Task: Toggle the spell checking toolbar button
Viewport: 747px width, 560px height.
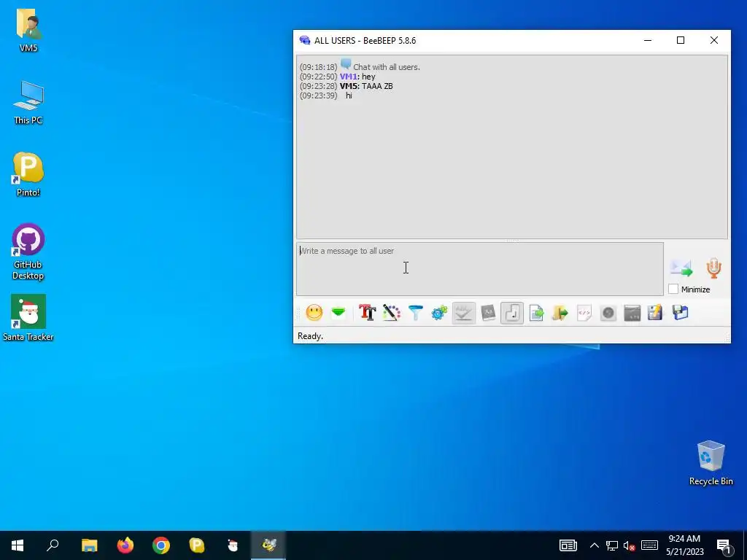Action: [x=463, y=313]
